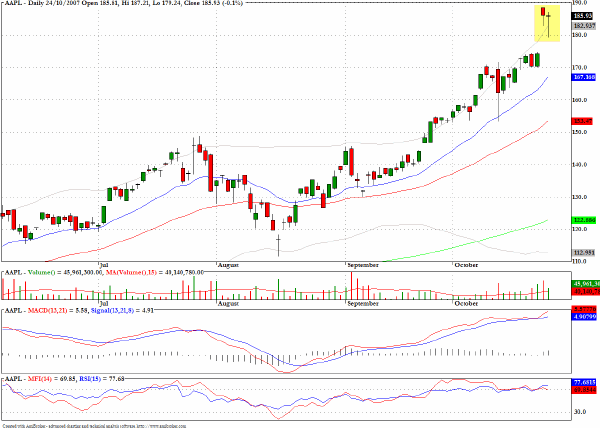
Task: Click the blue RSI(15) = 77.68 legend text
Action: (101, 379)
